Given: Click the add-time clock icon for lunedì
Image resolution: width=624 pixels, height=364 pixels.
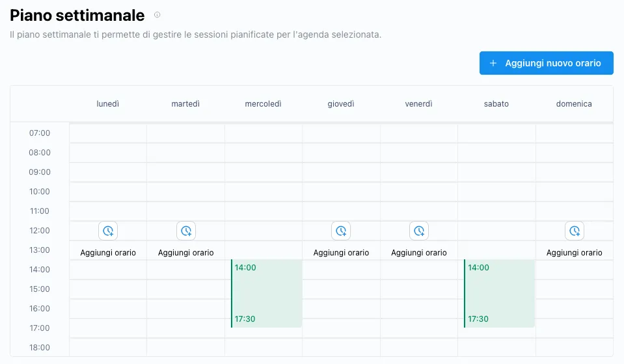Looking at the screenshot, I should [108, 231].
